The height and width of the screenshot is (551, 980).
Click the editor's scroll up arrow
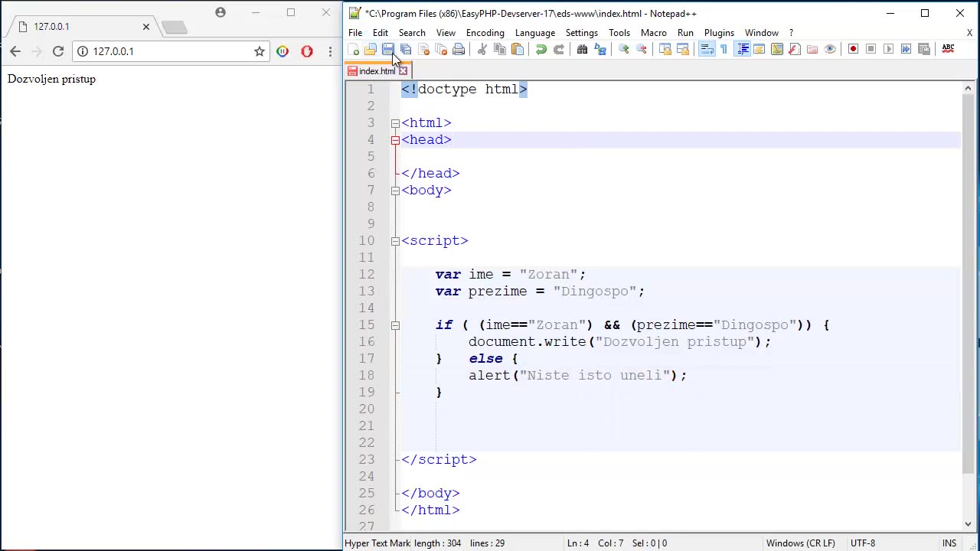tap(969, 89)
